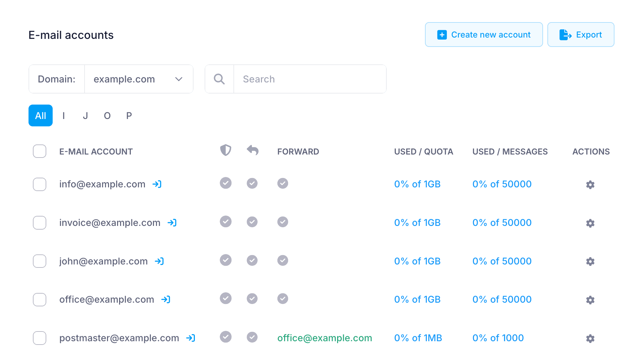Click the reply arrow column header icon
The width and height of the screenshot is (644, 362).
[253, 150]
